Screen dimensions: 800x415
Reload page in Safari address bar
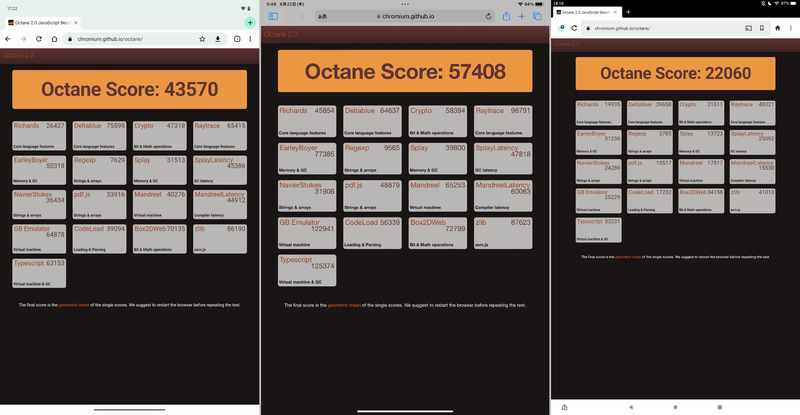point(488,16)
